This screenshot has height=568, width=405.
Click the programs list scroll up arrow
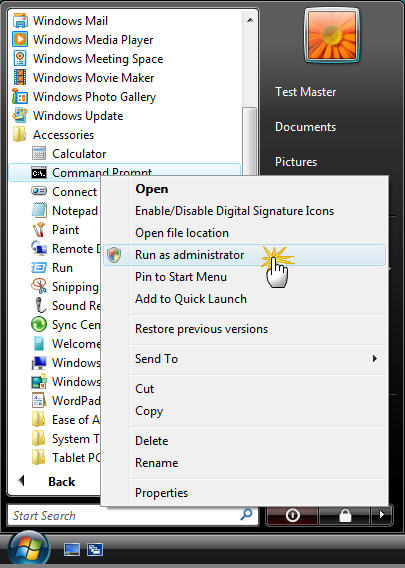[250, 20]
